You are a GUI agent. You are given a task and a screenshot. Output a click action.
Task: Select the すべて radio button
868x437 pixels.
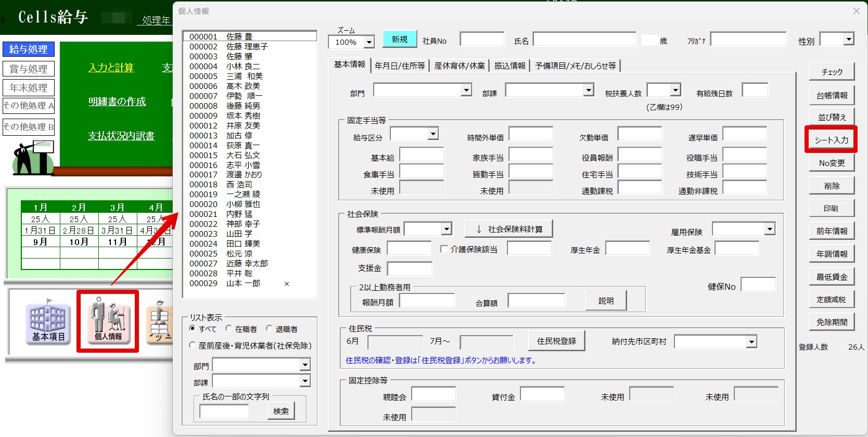coord(193,328)
